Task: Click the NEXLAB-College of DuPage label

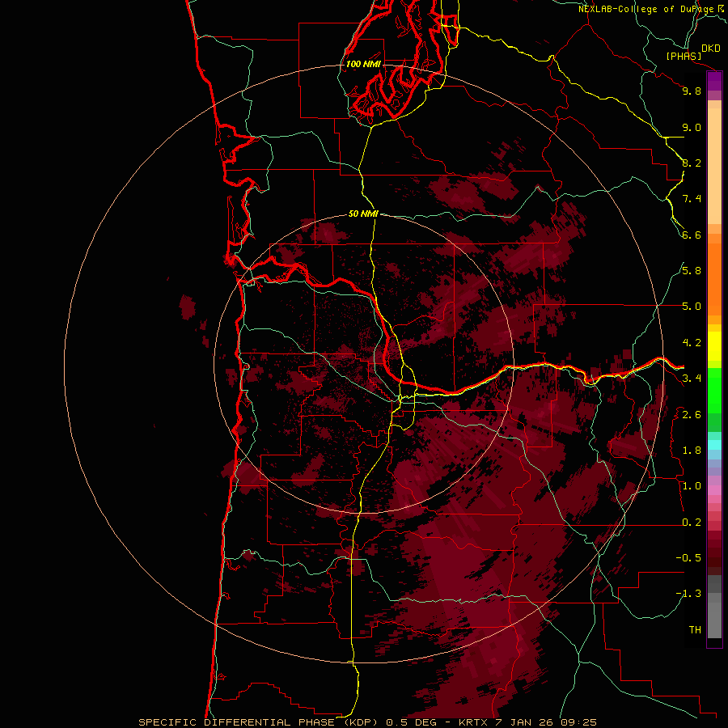Action: (646, 9)
